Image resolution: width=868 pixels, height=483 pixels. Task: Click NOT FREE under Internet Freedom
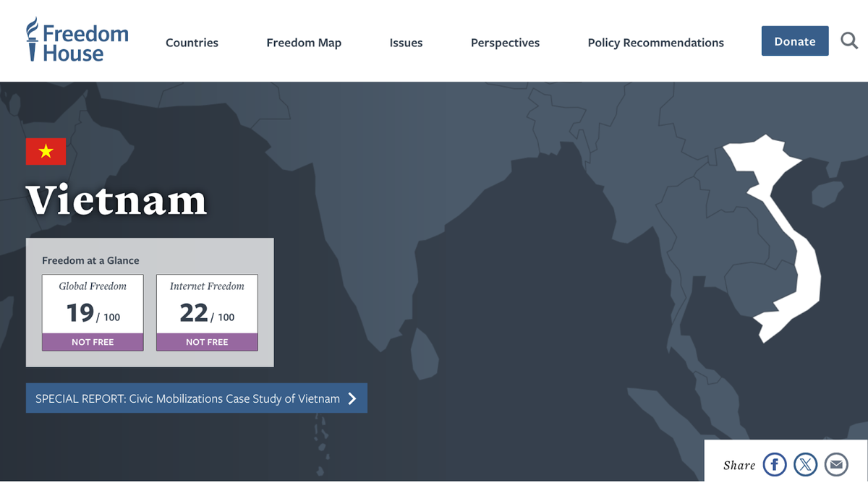[207, 342]
